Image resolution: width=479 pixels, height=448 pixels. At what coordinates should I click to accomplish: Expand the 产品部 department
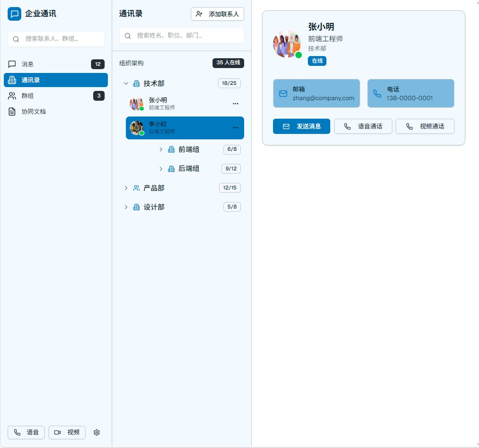coord(126,188)
